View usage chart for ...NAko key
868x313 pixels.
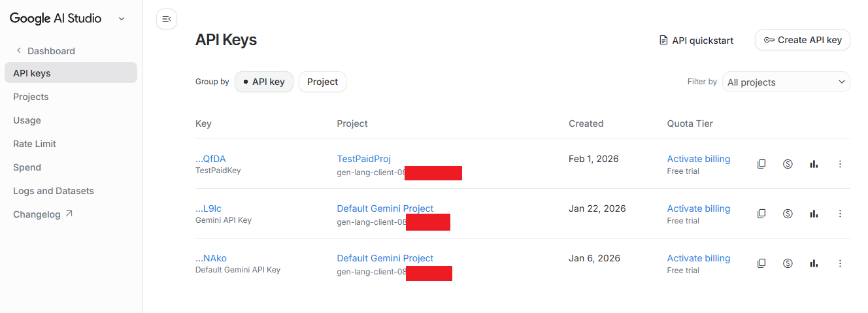814,263
